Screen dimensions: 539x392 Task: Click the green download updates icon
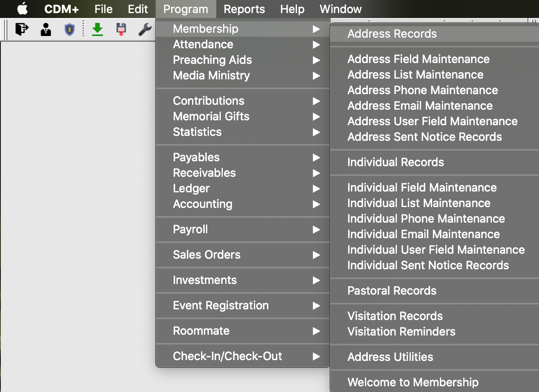coord(97,29)
